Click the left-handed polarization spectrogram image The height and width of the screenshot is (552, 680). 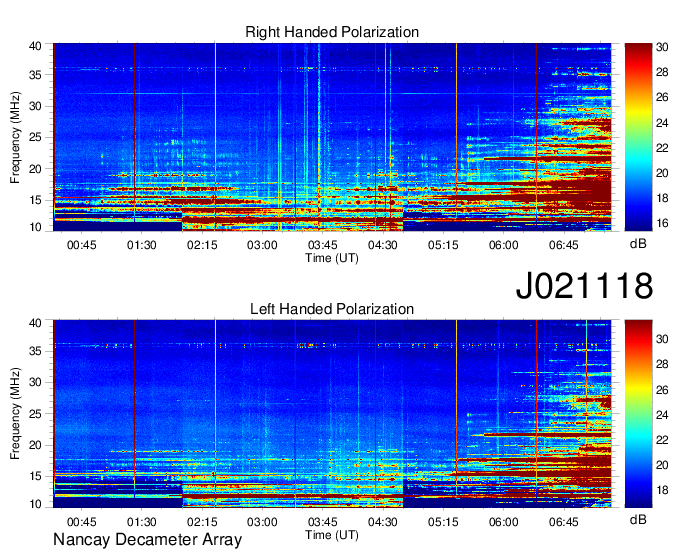click(332, 414)
